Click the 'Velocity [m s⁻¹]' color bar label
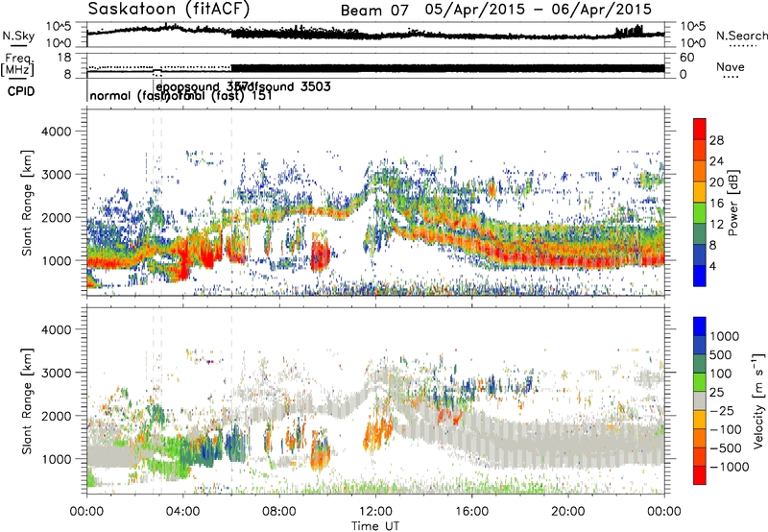768x532 pixels. [x=758, y=401]
